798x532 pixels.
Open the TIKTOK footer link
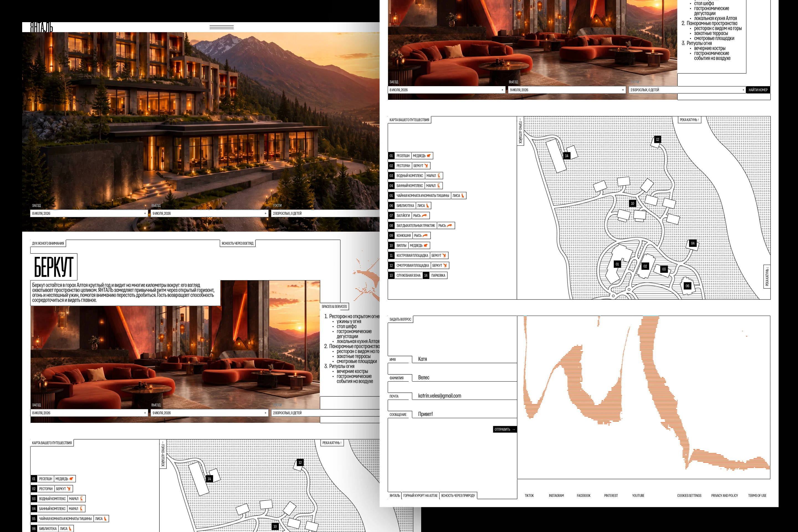coord(529,496)
